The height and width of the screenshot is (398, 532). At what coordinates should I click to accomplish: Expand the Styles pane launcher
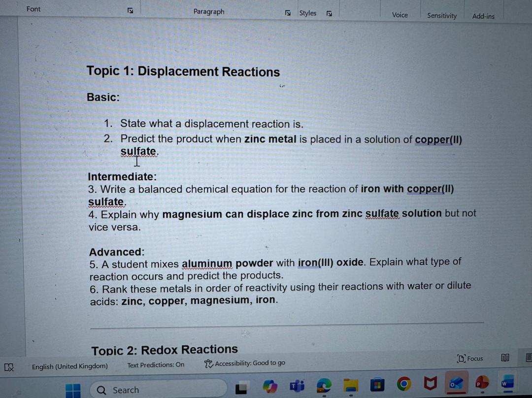click(x=329, y=14)
